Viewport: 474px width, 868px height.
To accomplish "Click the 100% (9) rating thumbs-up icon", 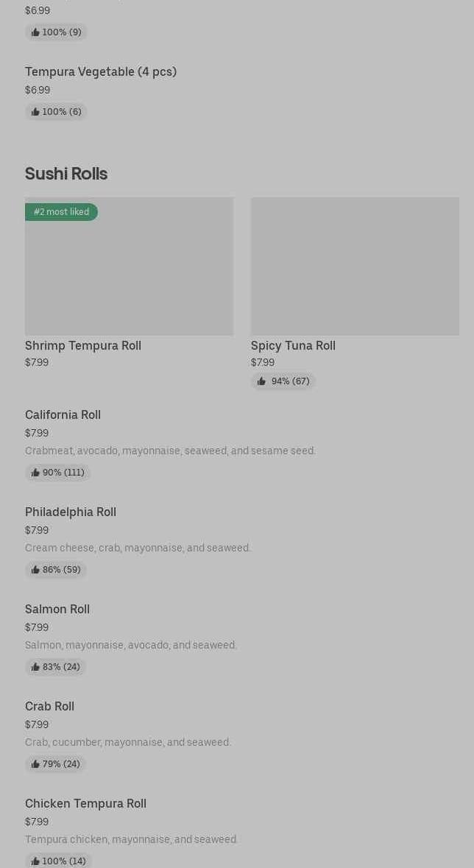I will (35, 32).
